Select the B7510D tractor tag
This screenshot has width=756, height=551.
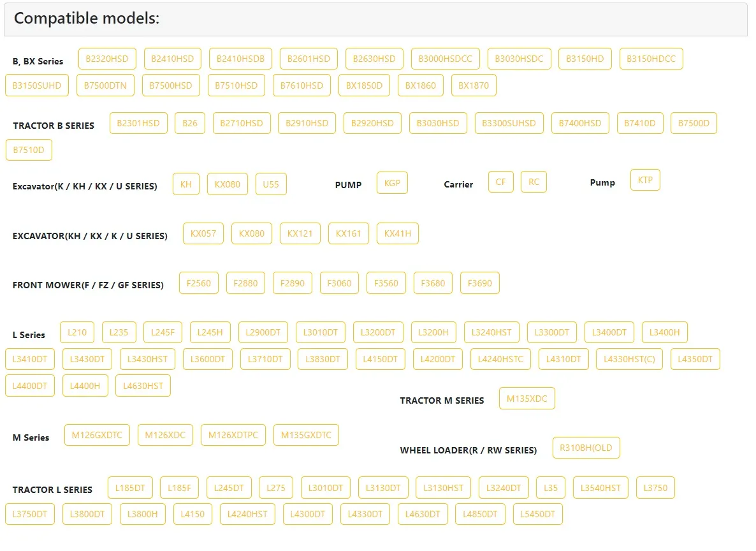click(29, 150)
